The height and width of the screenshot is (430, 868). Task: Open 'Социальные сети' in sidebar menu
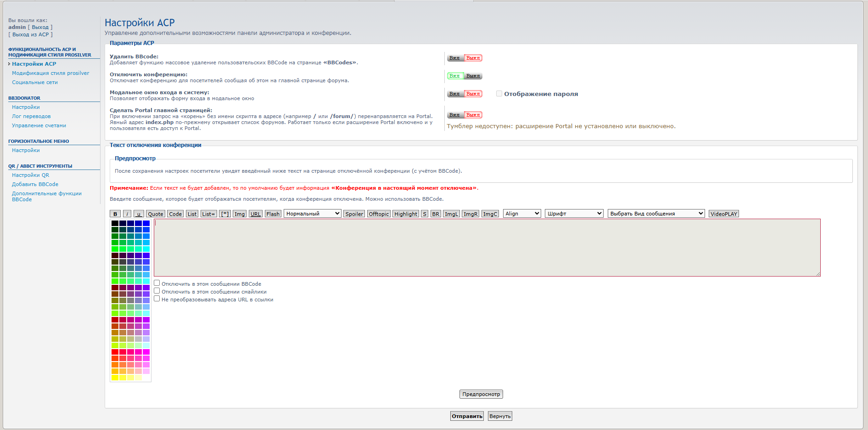35,82
